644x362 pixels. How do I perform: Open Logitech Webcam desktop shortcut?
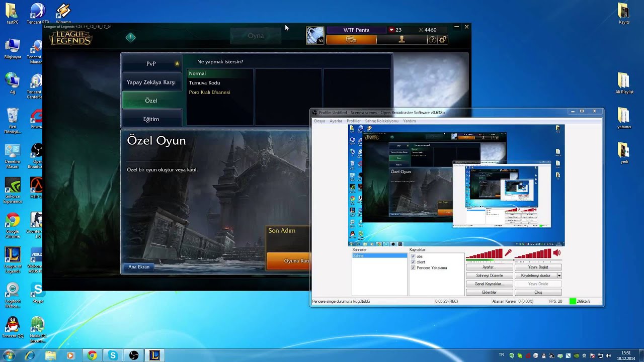[x=13, y=295]
